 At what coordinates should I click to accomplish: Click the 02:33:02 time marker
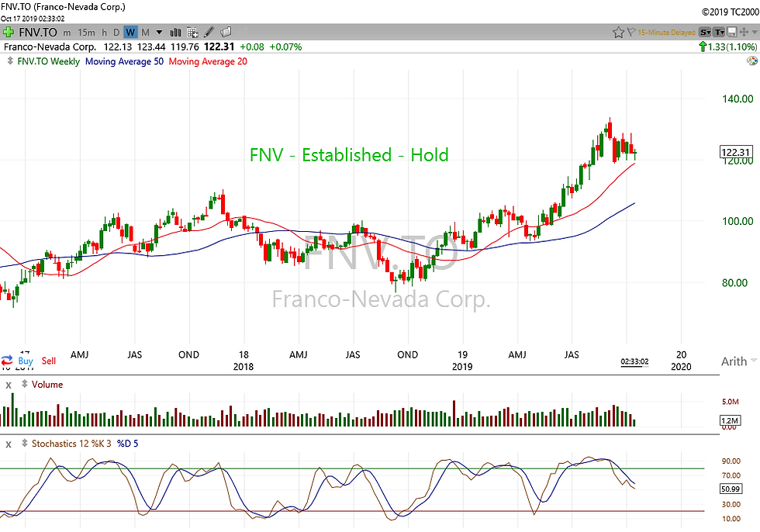click(x=634, y=361)
